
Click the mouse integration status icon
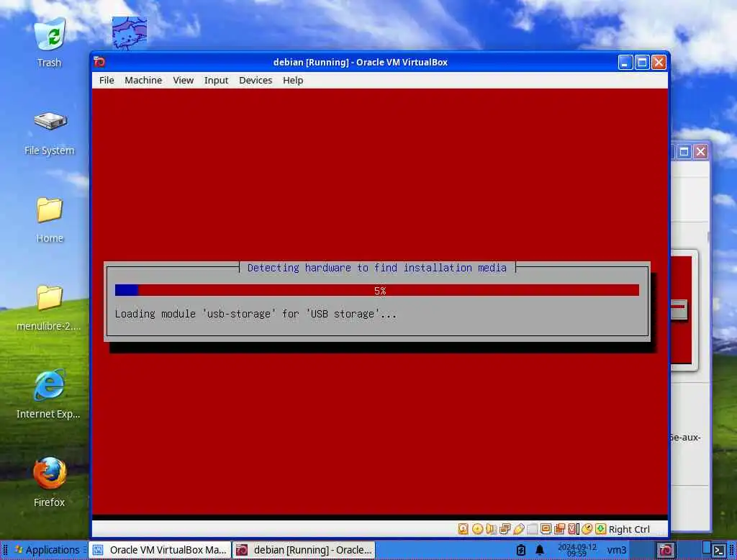tap(587, 529)
